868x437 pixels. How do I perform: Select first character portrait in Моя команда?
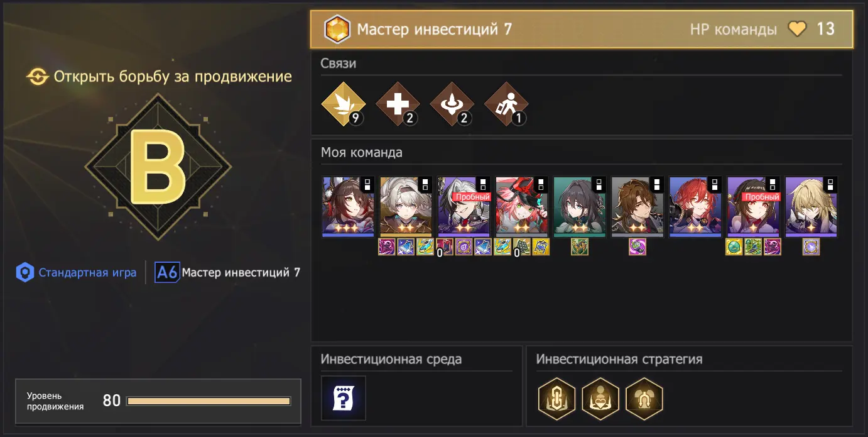click(x=348, y=207)
